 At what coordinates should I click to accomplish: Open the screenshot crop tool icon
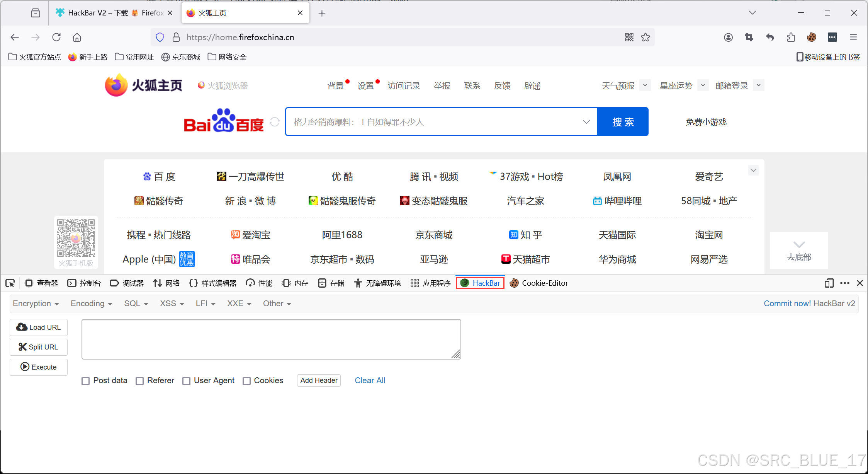pos(749,37)
